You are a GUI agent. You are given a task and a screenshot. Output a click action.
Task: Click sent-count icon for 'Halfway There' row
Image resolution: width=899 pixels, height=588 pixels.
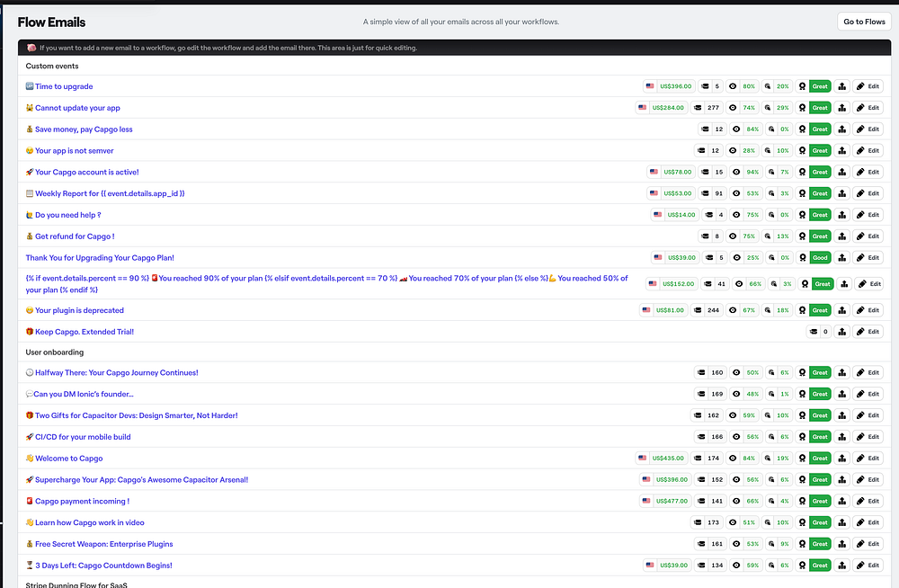(x=700, y=373)
